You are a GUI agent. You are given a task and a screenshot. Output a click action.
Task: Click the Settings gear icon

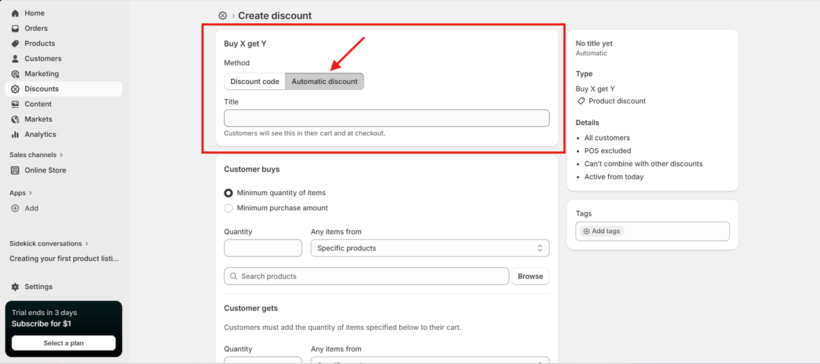point(15,287)
